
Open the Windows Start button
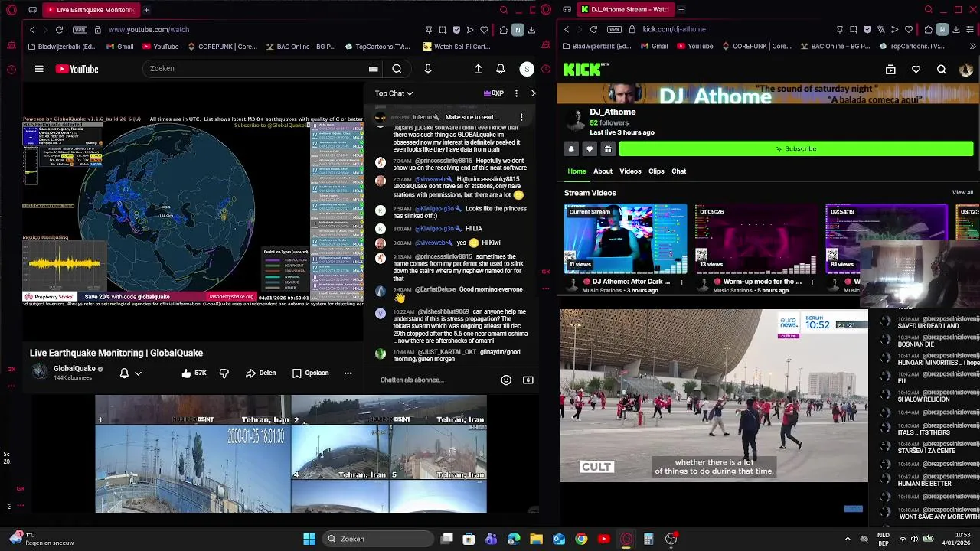tap(309, 539)
